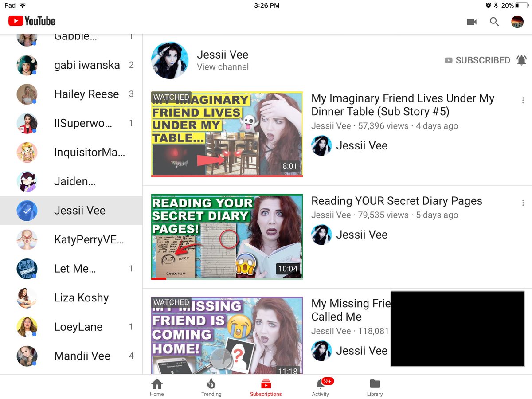
Task: Toggle the notification bell beside SUBSCRIBED
Action: [522, 60]
